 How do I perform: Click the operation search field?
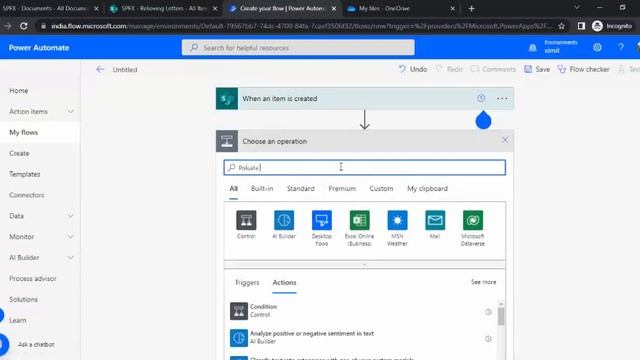point(364,167)
